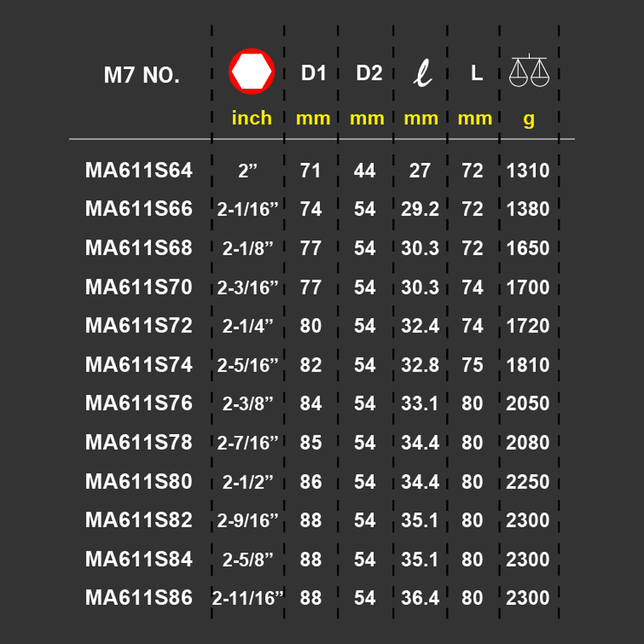Click the 1700 weight value
This screenshot has width=644, height=644.
[x=528, y=287]
